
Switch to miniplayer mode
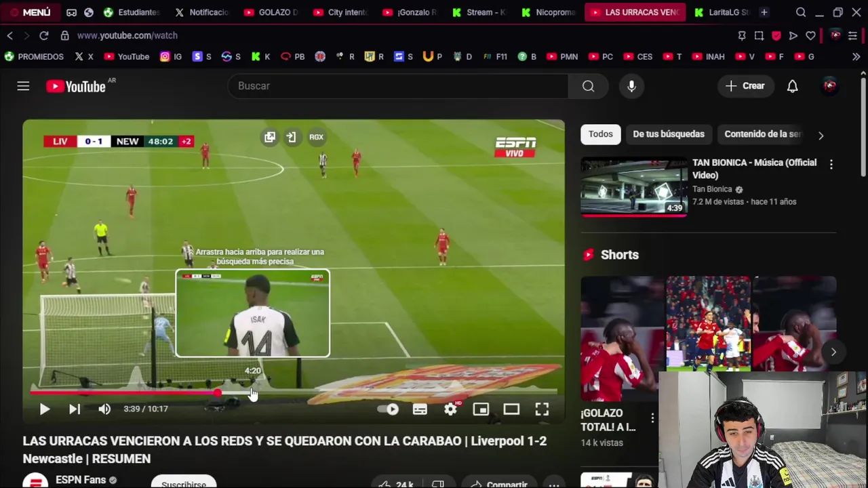coord(481,409)
